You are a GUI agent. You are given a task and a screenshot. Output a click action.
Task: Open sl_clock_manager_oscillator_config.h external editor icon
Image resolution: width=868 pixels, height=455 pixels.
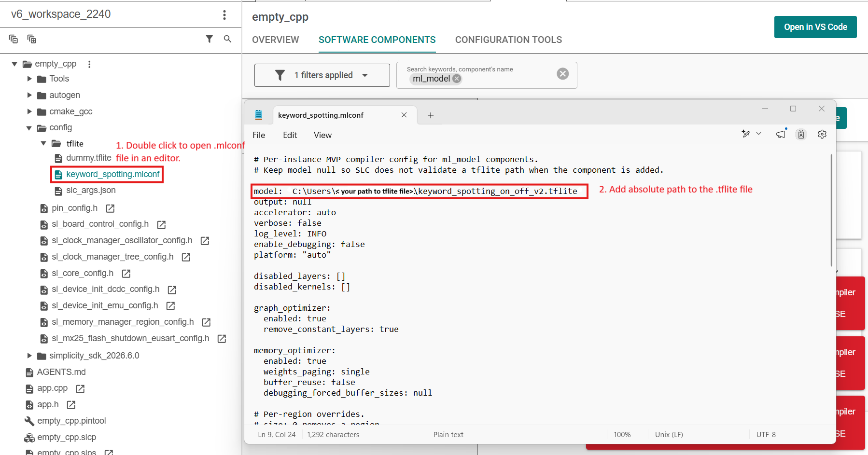205,241
